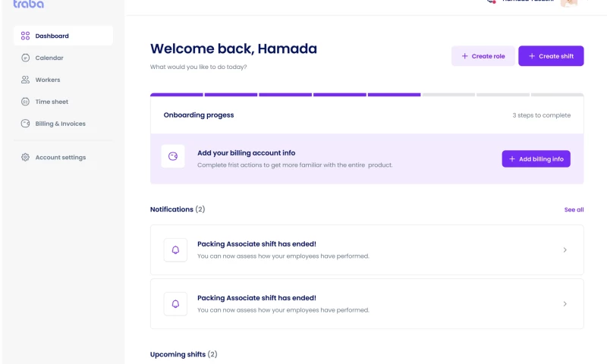Go to the Workers menu item
The image size is (607, 364).
click(x=48, y=80)
